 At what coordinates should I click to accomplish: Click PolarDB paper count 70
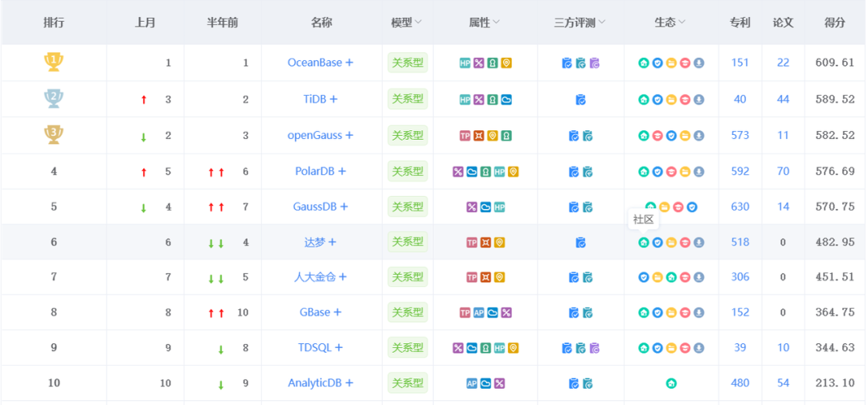pyautogui.click(x=783, y=171)
